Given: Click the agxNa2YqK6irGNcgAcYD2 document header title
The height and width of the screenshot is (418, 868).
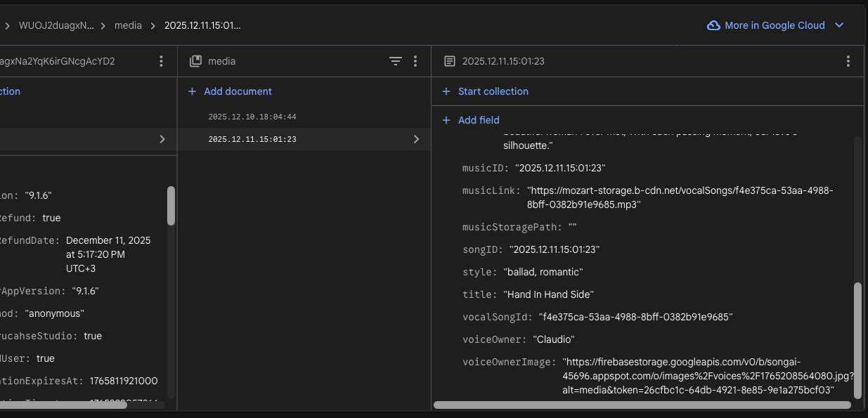Looking at the screenshot, I should [58, 61].
